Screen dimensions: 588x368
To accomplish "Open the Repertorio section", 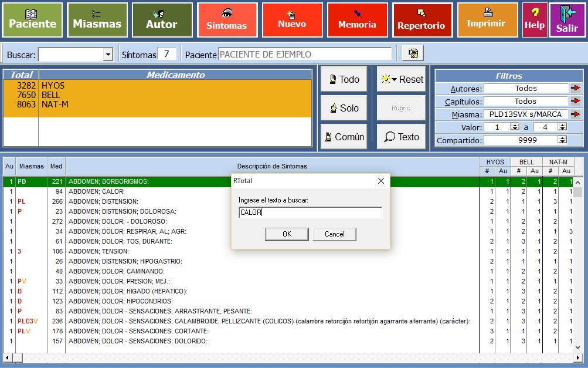I will [x=422, y=20].
